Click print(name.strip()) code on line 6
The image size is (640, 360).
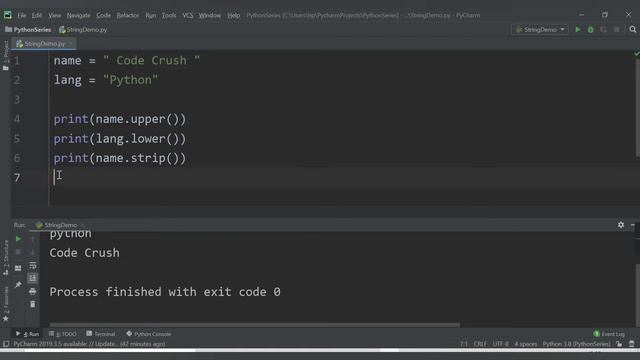120,158
